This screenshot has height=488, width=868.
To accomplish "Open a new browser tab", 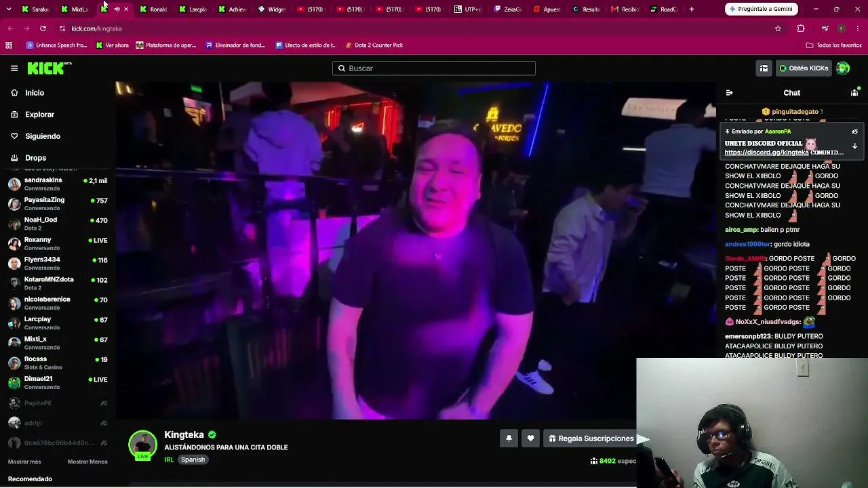I will [x=692, y=9].
